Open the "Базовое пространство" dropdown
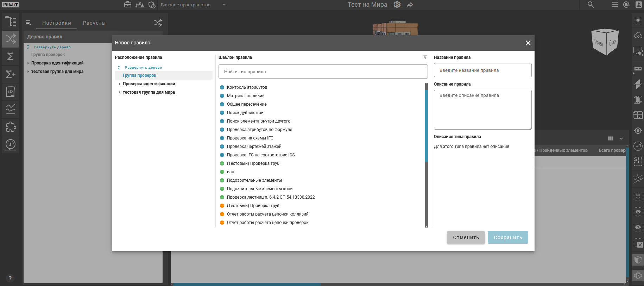644x286 pixels. tap(224, 5)
